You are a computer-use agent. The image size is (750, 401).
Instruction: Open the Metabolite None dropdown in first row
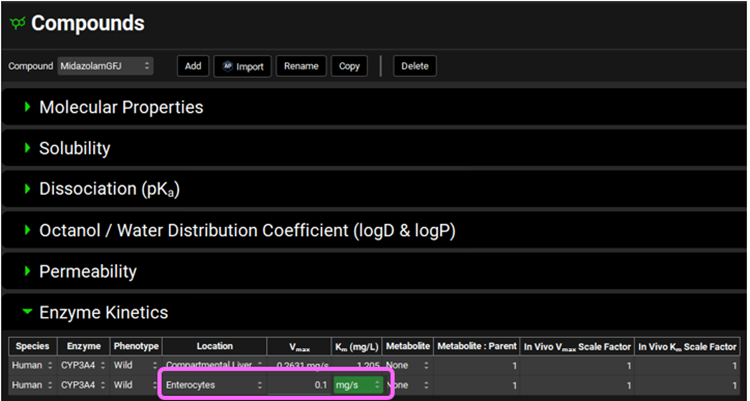[x=406, y=365]
